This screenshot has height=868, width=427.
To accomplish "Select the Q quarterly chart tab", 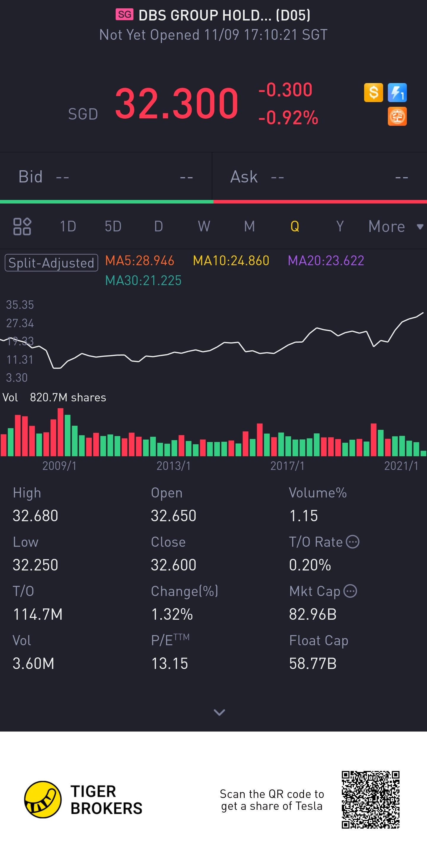I will pos(295,226).
